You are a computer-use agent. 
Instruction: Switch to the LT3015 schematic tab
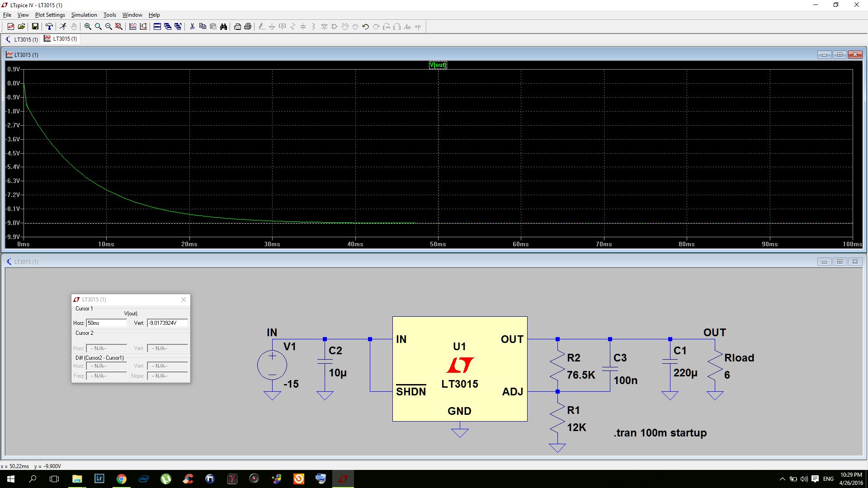coord(22,39)
